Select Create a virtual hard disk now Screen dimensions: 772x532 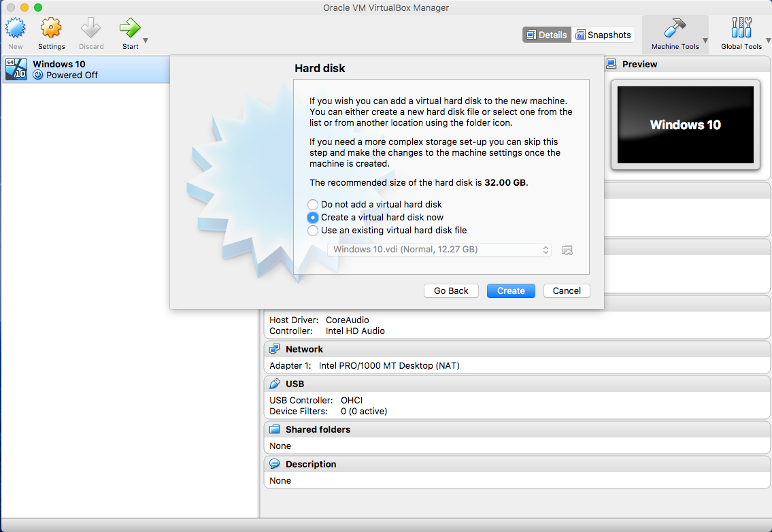point(313,217)
